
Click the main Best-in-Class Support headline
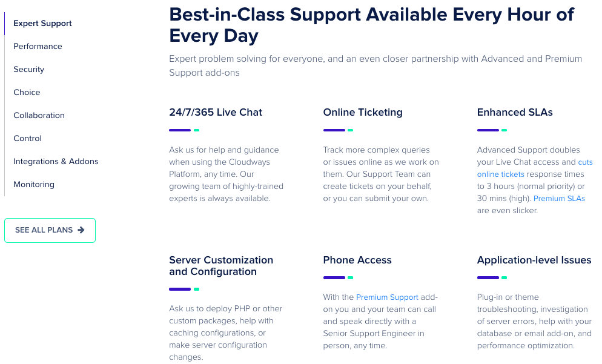pyautogui.click(x=371, y=24)
